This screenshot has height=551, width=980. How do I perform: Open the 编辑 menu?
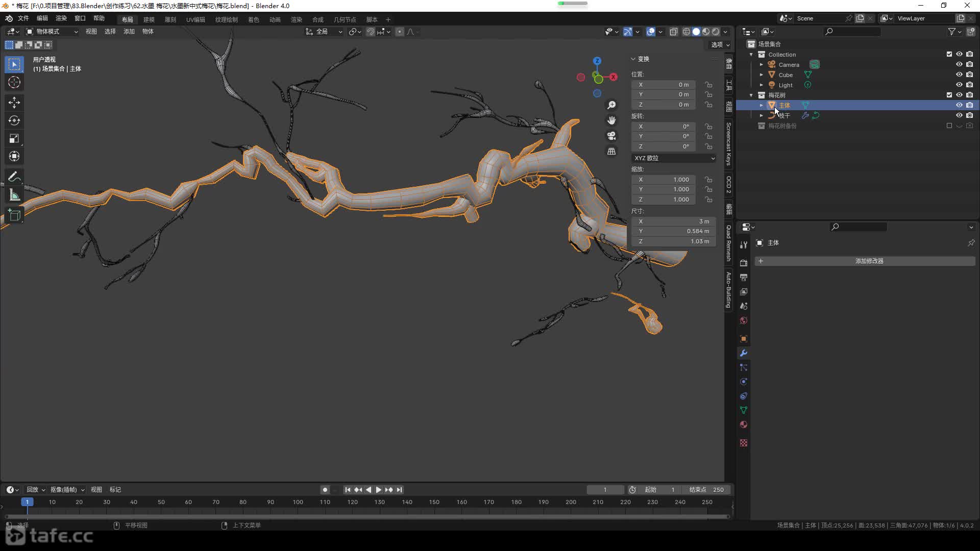click(42, 18)
